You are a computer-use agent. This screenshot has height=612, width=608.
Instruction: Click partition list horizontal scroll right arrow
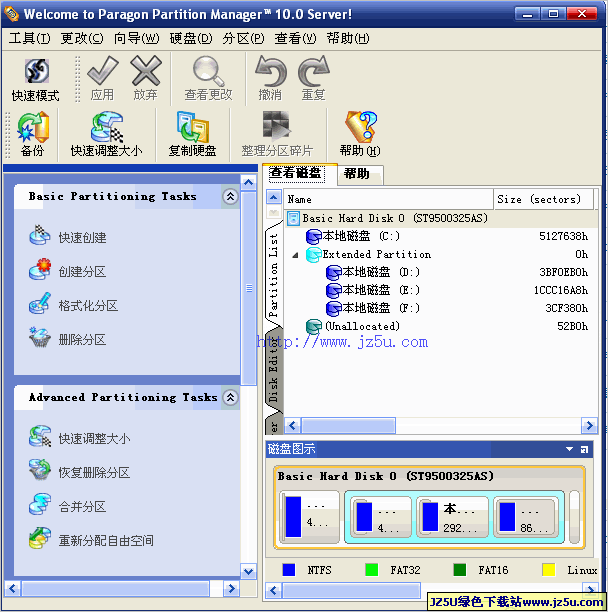[x=589, y=425]
